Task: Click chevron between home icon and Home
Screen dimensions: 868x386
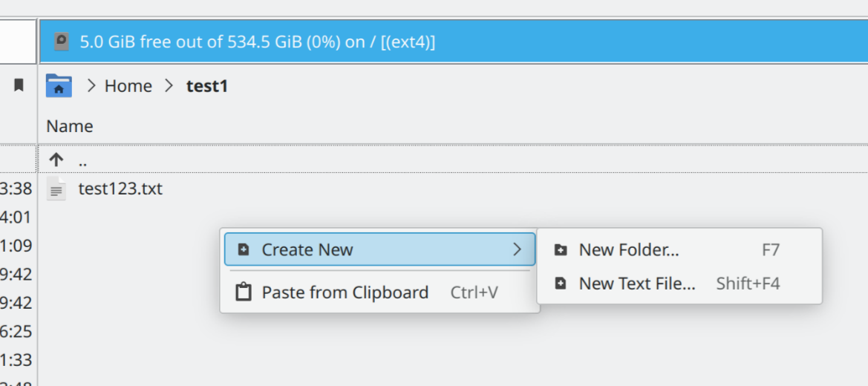Action: coord(92,86)
